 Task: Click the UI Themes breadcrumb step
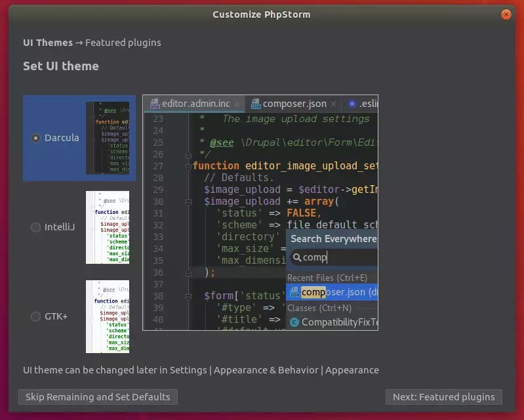pos(48,43)
